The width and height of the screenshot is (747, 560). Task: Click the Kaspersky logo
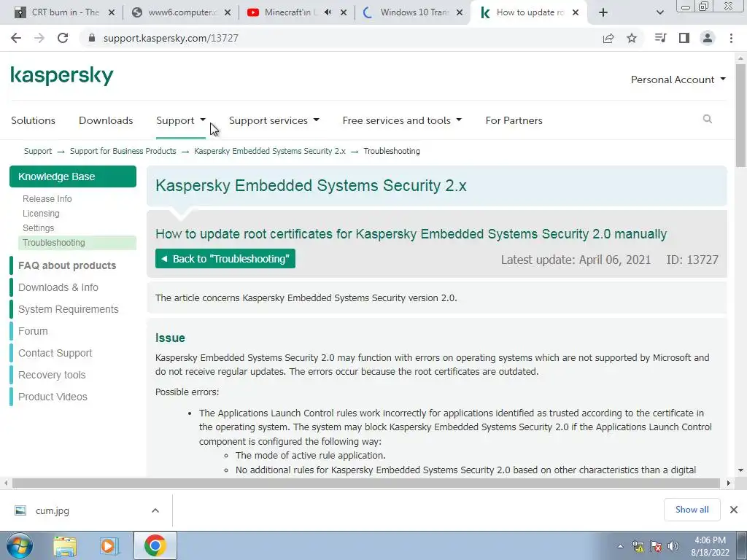click(62, 76)
